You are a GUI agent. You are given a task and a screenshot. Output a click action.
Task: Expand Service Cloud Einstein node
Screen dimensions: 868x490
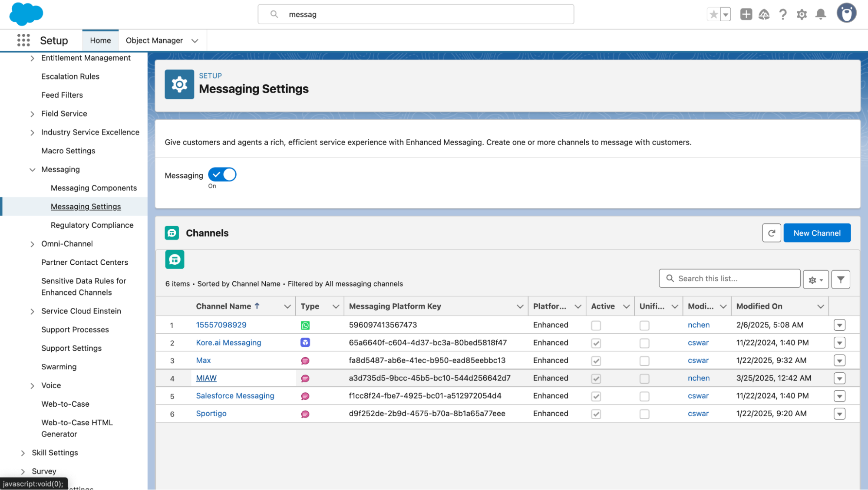coord(32,312)
